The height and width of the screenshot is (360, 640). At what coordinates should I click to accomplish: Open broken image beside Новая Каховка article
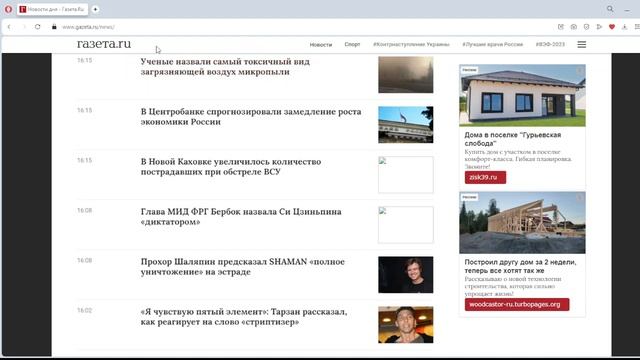coord(406,175)
